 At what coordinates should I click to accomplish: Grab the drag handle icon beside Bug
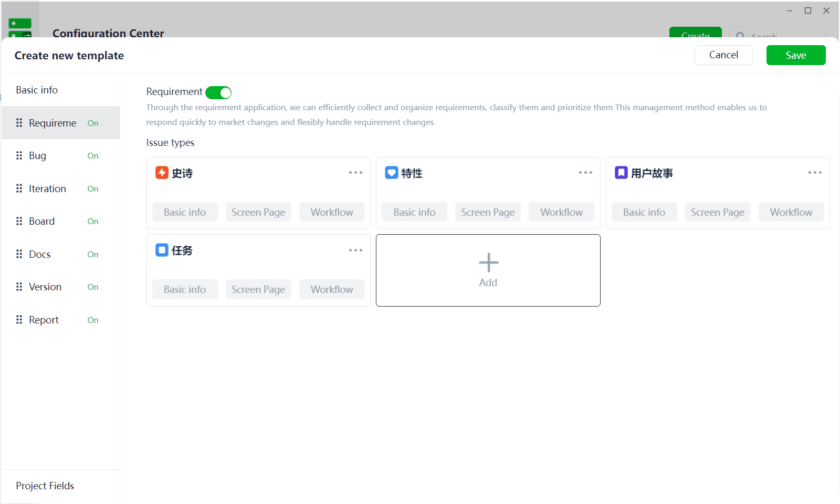point(19,155)
